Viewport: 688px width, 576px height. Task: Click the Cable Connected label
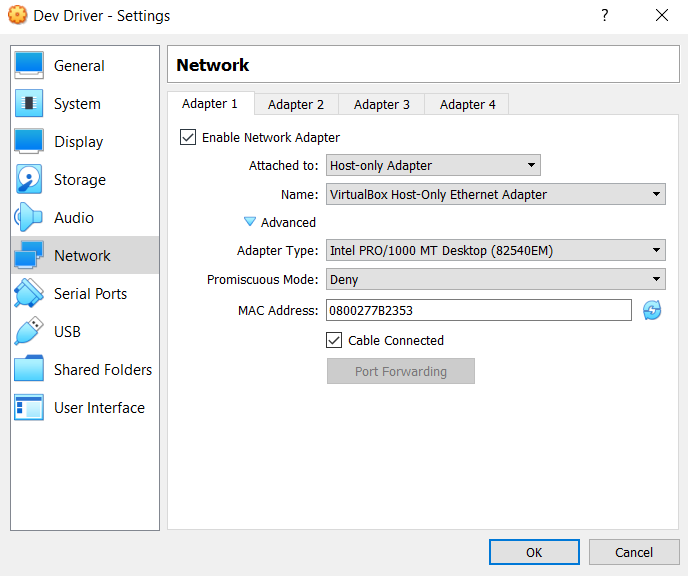[396, 340]
